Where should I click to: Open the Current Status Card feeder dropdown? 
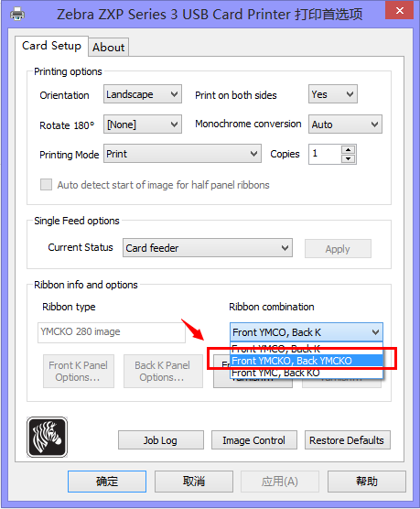pos(208,248)
